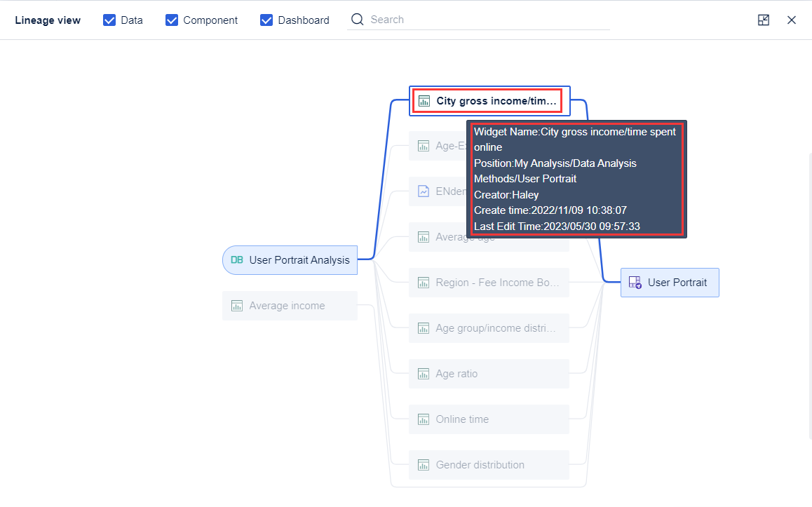Click the fit-to-screen icon in top right
Viewport: 812px width, 507px height.
(763, 20)
